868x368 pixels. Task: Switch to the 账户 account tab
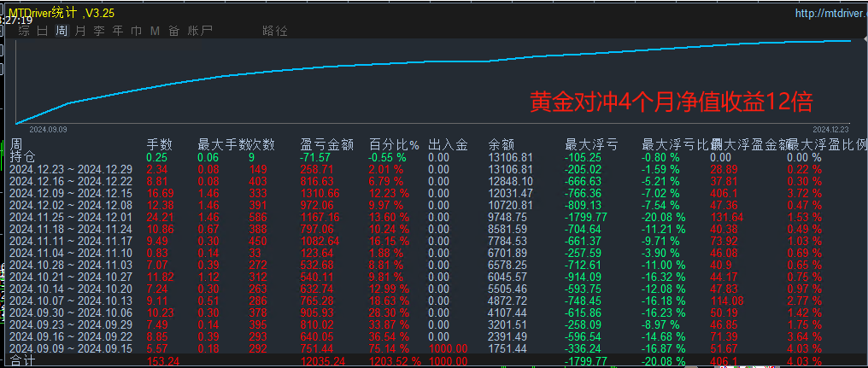pyautogui.click(x=200, y=31)
